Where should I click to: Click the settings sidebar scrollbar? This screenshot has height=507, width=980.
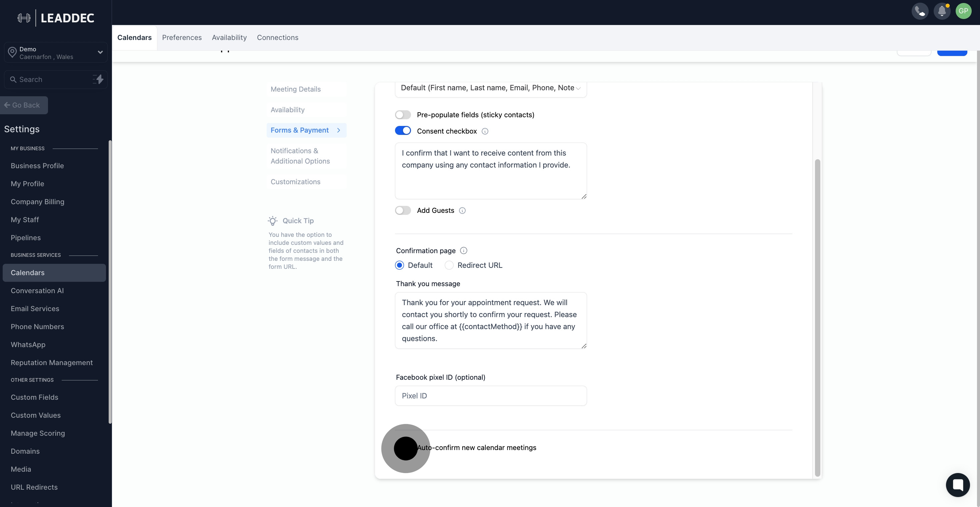(110, 282)
